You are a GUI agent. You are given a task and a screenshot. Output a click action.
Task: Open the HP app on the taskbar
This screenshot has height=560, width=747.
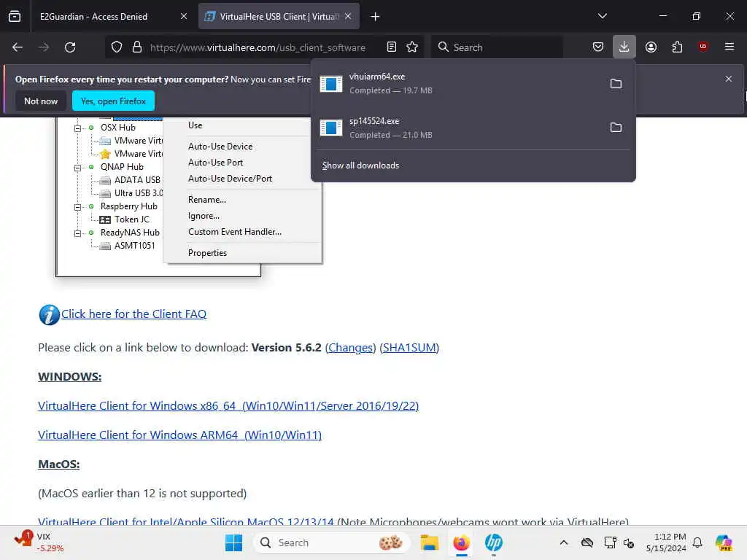point(494,542)
